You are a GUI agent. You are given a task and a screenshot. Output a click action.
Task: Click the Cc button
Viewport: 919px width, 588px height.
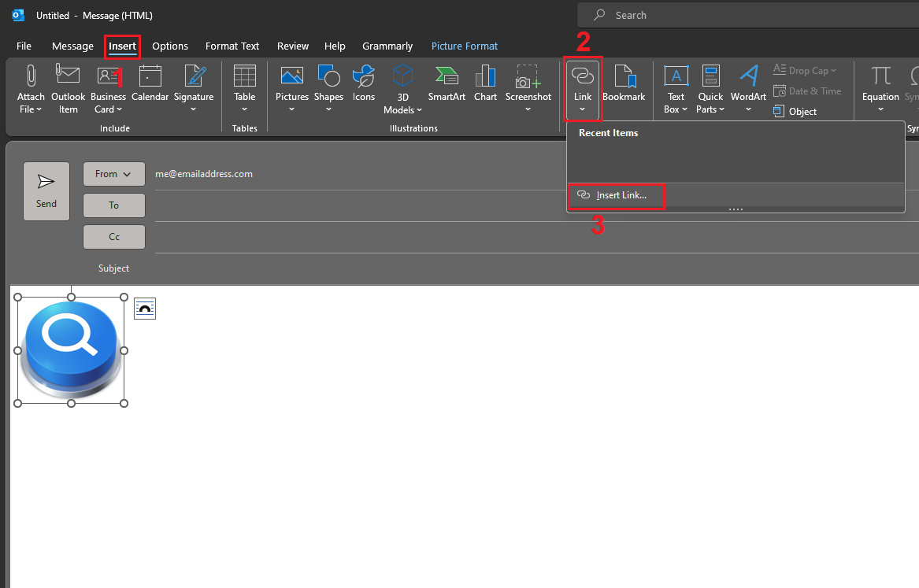(113, 236)
